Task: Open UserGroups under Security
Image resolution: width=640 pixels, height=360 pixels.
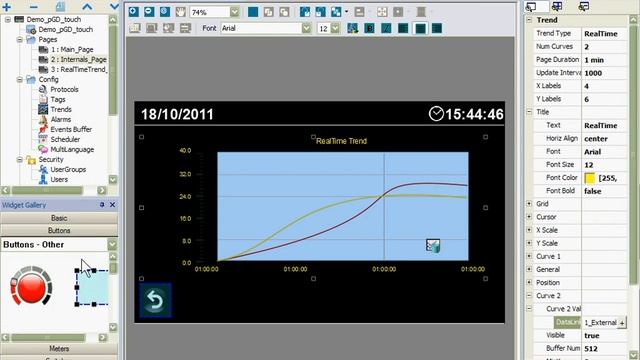Action: click(68, 169)
